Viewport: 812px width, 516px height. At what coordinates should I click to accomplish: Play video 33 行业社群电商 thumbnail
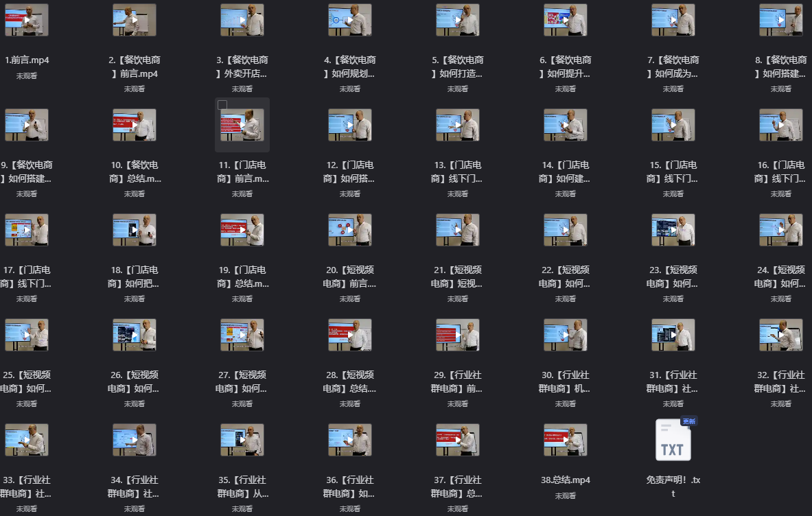27,440
